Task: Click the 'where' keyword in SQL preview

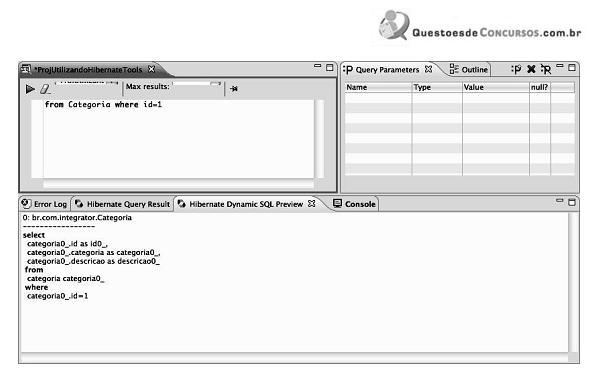Action: pyautogui.click(x=36, y=287)
